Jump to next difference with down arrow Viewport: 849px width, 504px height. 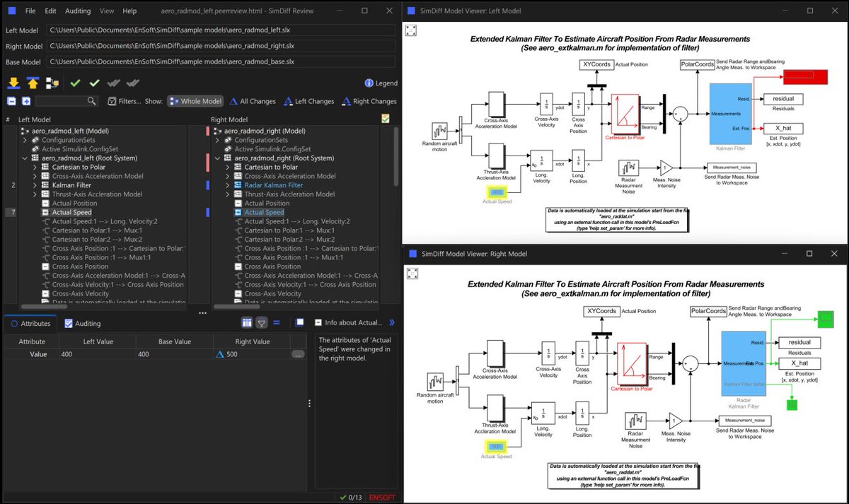(x=13, y=83)
